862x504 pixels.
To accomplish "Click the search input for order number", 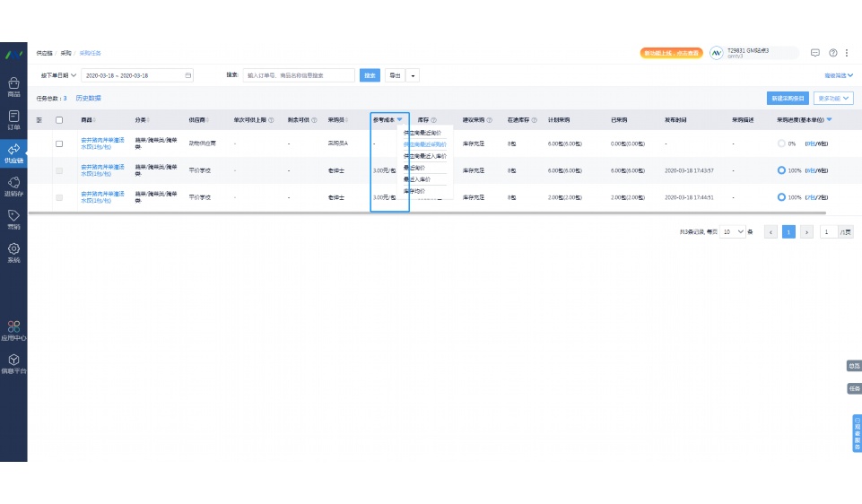I will pyautogui.click(x=299, y=75).
